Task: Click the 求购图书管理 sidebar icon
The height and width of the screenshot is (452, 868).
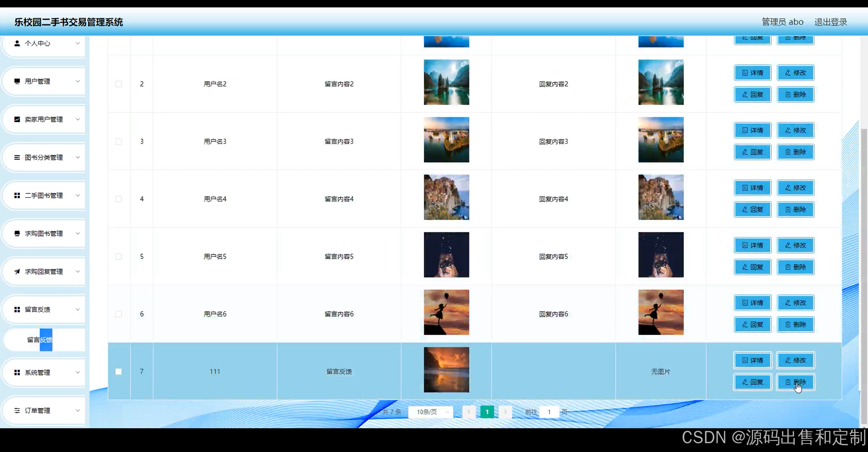Action: (x=17, y=233)
